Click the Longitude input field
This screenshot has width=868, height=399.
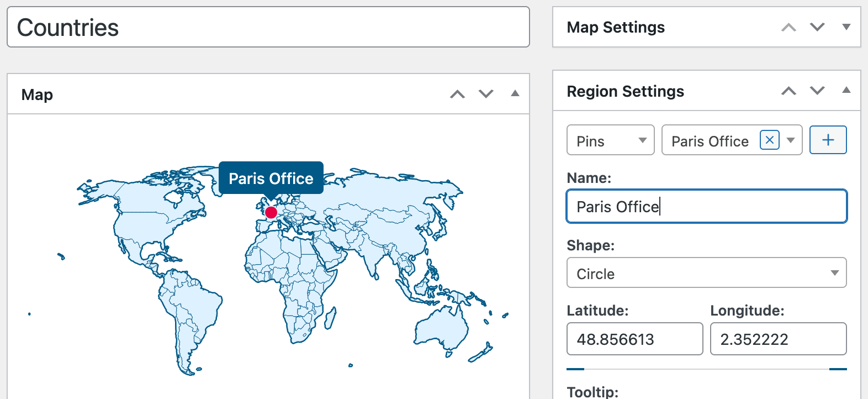[778, 339]
